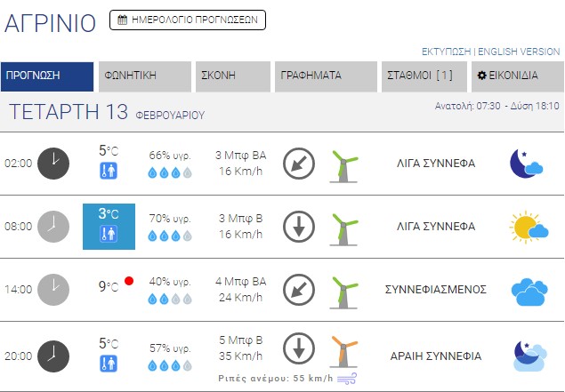565x392 pixels.
Task: Select the ΓΡΑΦΗΜΑΤΑ tab
Action: 325,76
